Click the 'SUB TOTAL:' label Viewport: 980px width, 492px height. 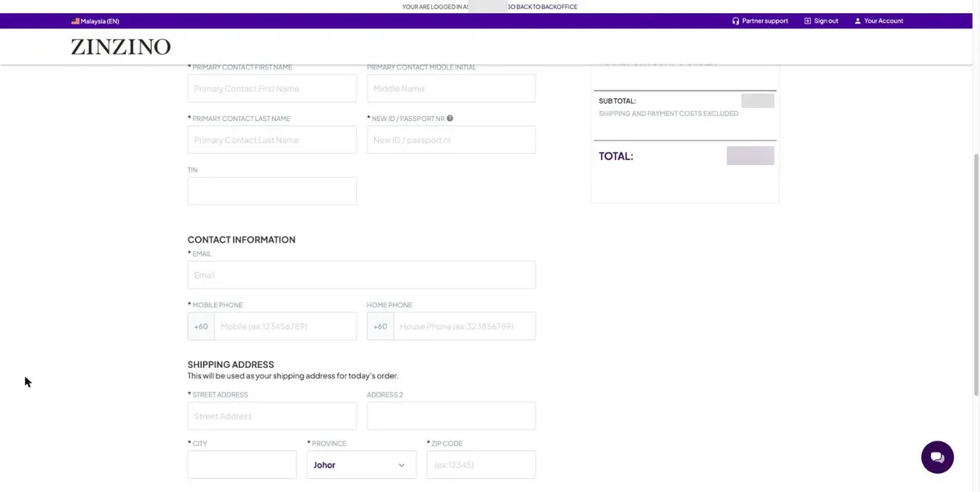click(617, 101)
